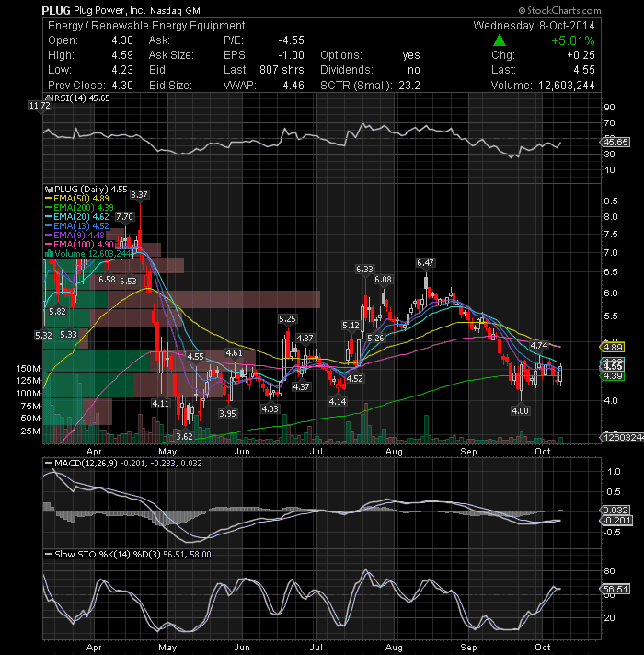
Task: Click the 0.032 MACD histogram tag
Action: click(615, 511)
